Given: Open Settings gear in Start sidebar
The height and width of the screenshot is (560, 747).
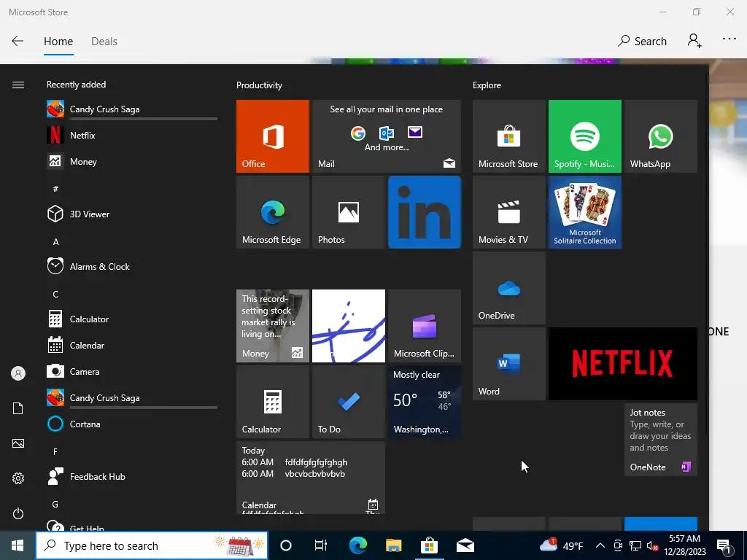Looking at the screenshot, I should pos(18,478).
